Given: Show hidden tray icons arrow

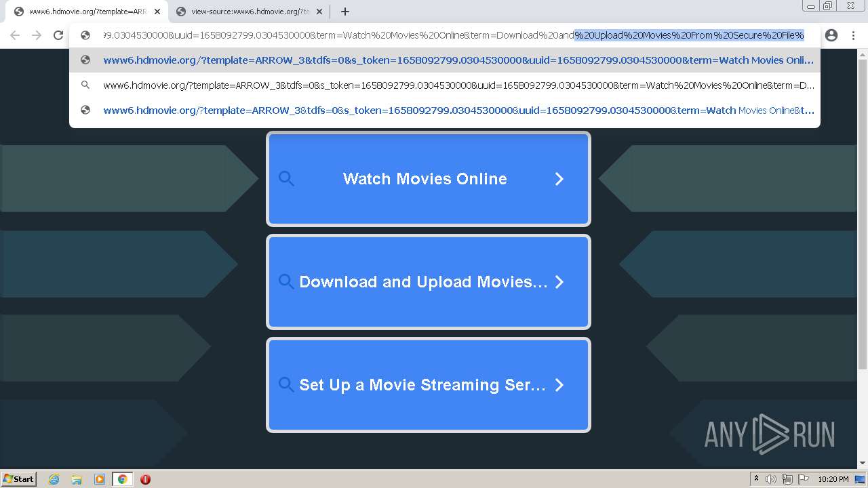Looking at the screenshot, I should [757, 479].
